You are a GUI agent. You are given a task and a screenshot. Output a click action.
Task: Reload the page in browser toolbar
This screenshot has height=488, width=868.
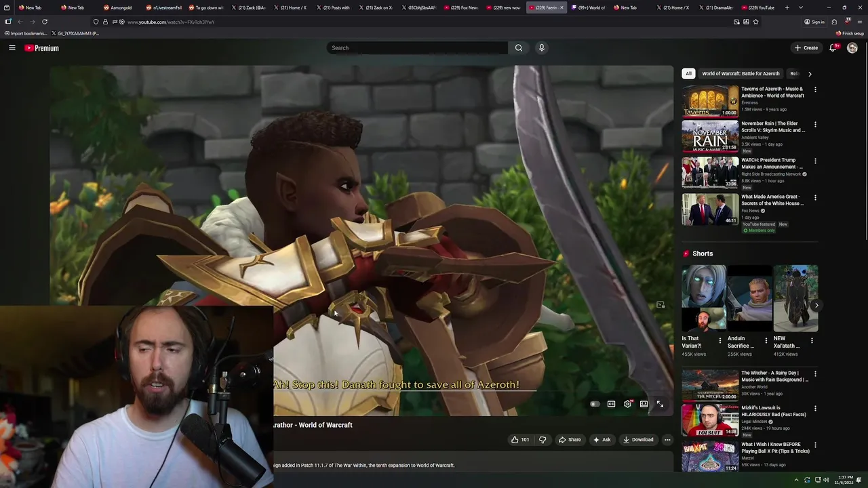[x=45, y=22]
